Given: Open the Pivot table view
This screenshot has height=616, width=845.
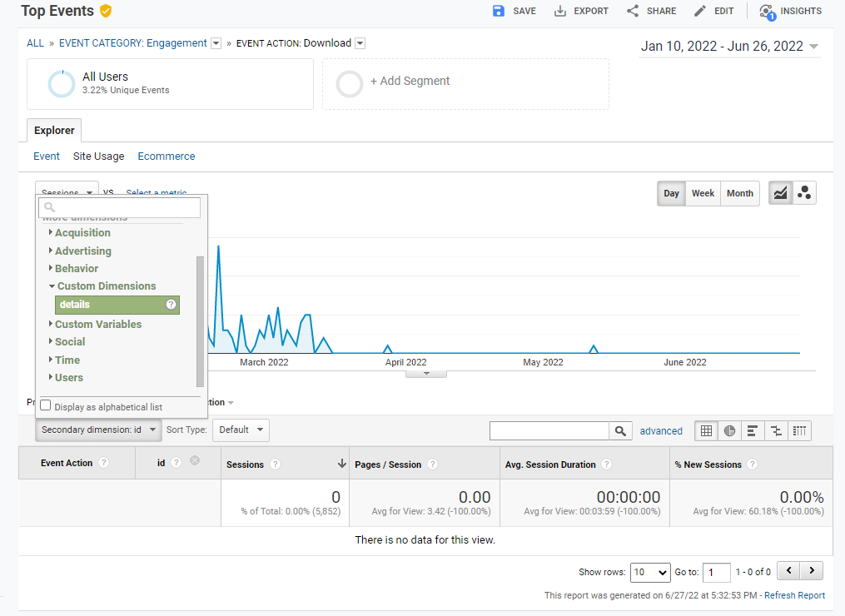Looking at the screenshot, I should click(798, 430).
